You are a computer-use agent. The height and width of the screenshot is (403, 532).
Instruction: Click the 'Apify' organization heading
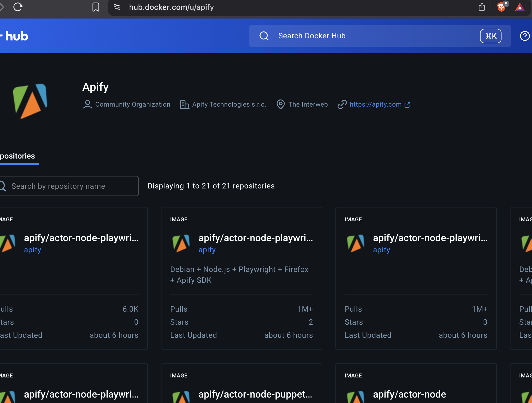tap(96, 87)
